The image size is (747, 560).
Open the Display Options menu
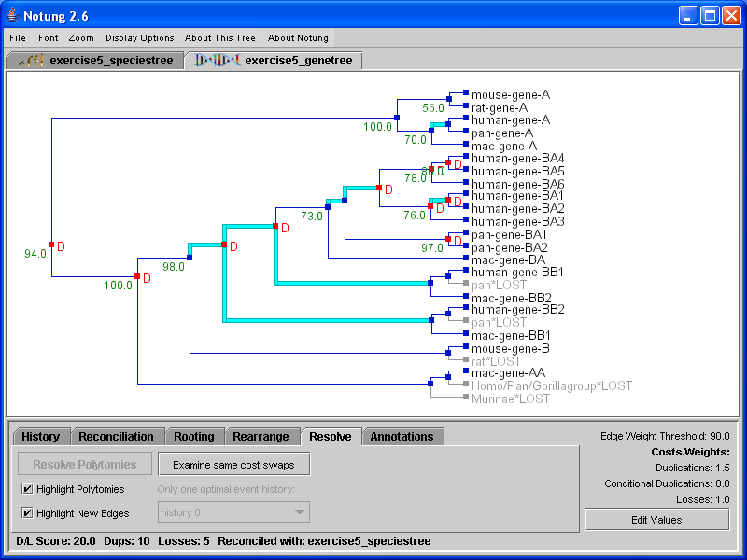(140, 38)
